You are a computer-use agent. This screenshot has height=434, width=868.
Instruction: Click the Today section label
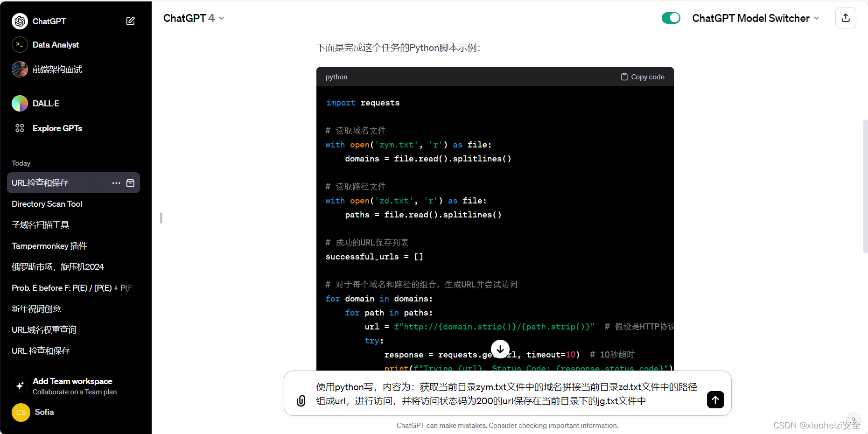21,163
